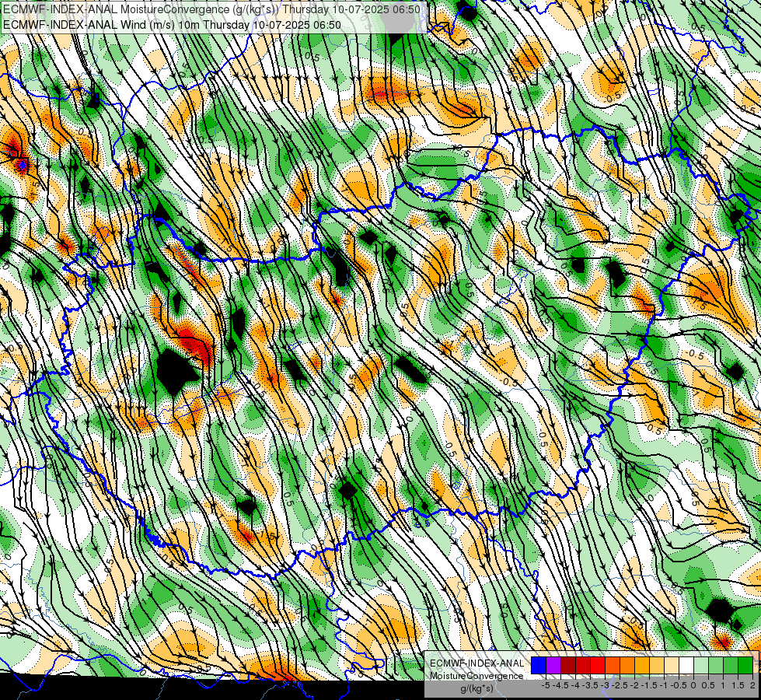This screenshot has width=761, height=700.
Task: Click the purple legend swatch
Action: point(553,665)
